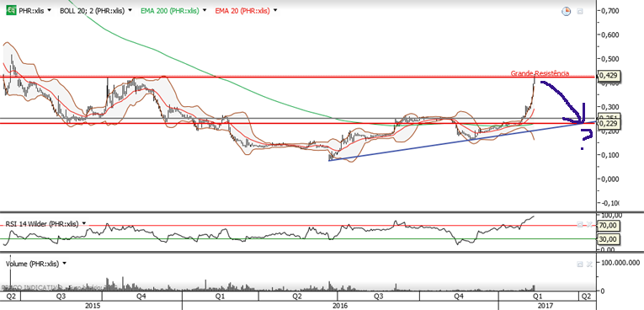644x310 pixels.
Task: Click the Q4 2016 quarter on time axis
Action: (x=459, y=296)
